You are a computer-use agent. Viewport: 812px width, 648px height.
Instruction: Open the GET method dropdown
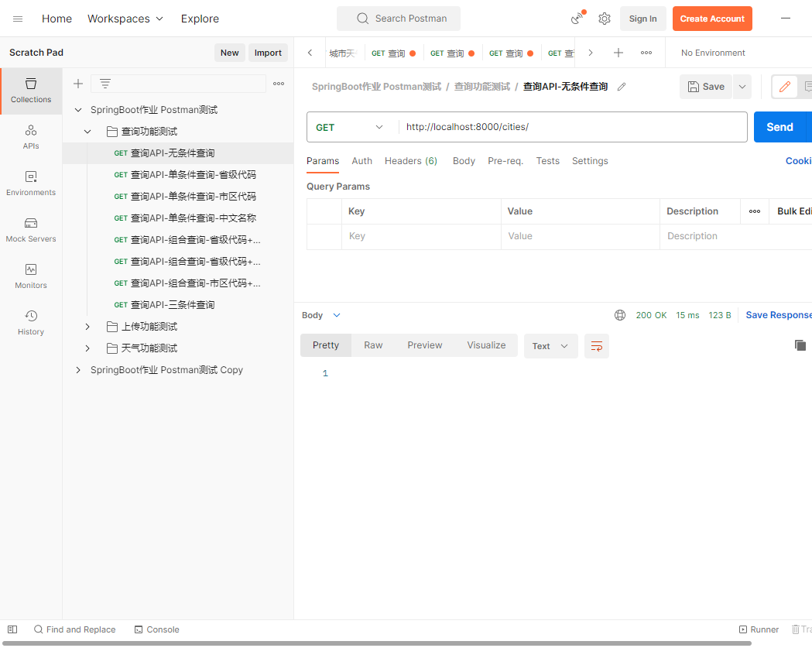[x=350, y=128]
